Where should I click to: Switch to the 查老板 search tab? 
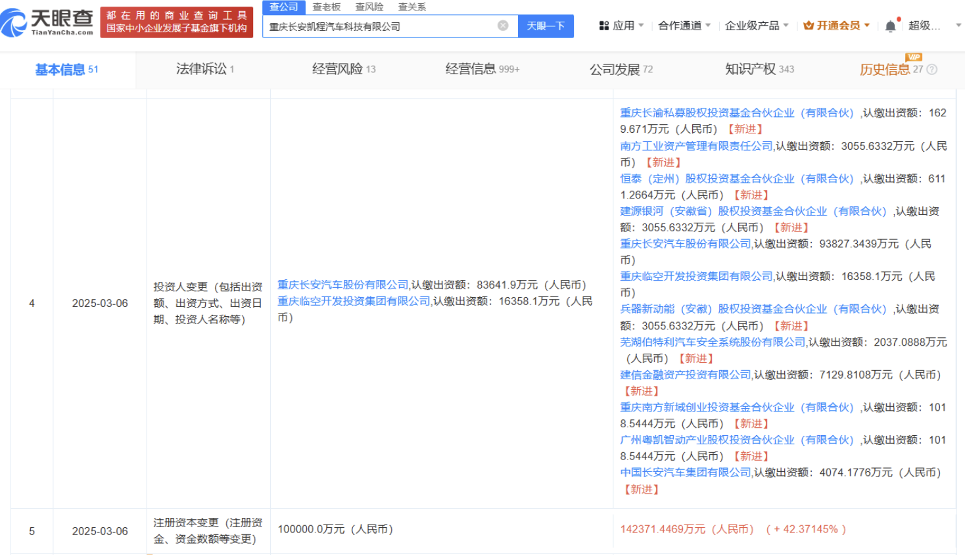[x=327, y=7]
